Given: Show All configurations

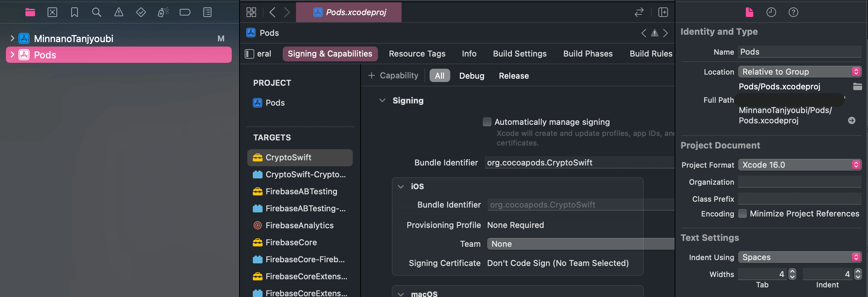Looking at the screenshot, I should [x=440, y=76].
